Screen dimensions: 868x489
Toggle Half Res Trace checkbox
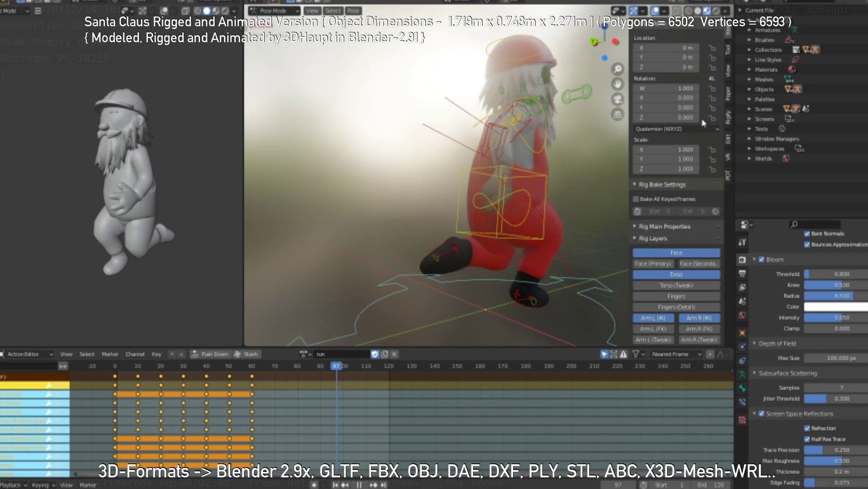807,439
